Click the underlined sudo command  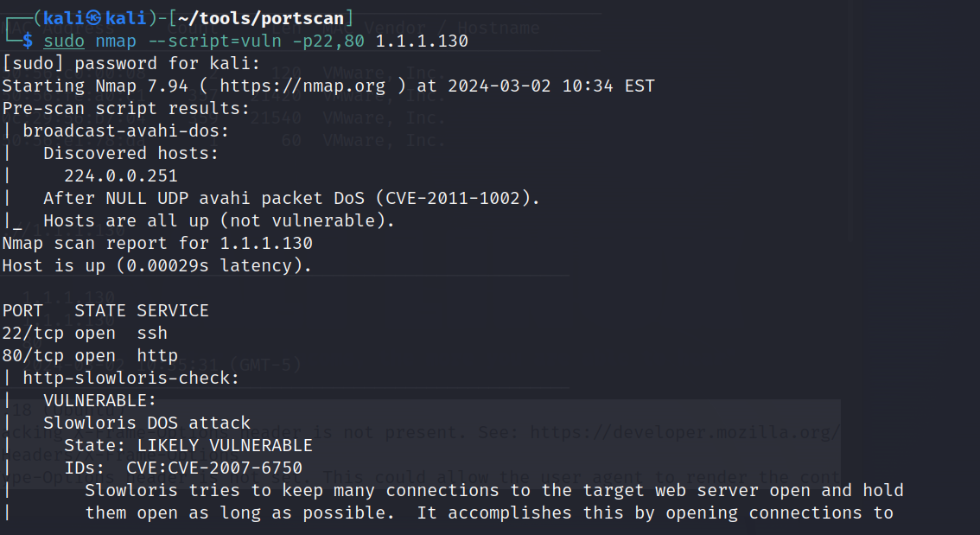coord(64,41)
